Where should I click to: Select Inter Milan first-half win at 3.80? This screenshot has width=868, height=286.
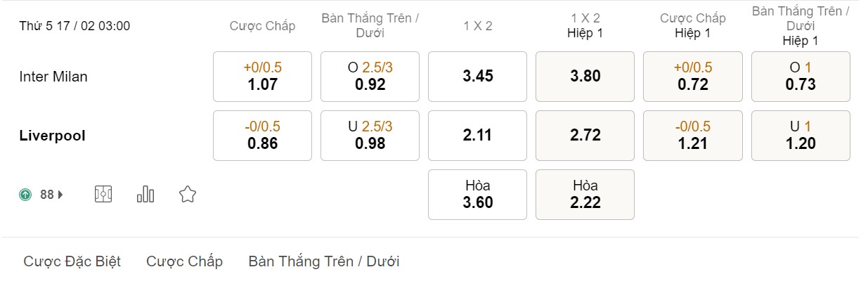(585, 76)
